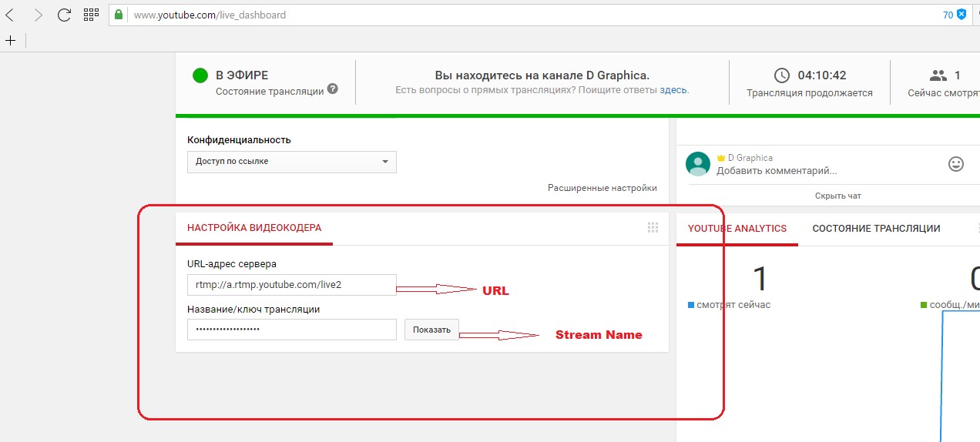Click the Показать button to reveal key
The width and height of the screenshot is (980, 442).
(x=431, y=330)
